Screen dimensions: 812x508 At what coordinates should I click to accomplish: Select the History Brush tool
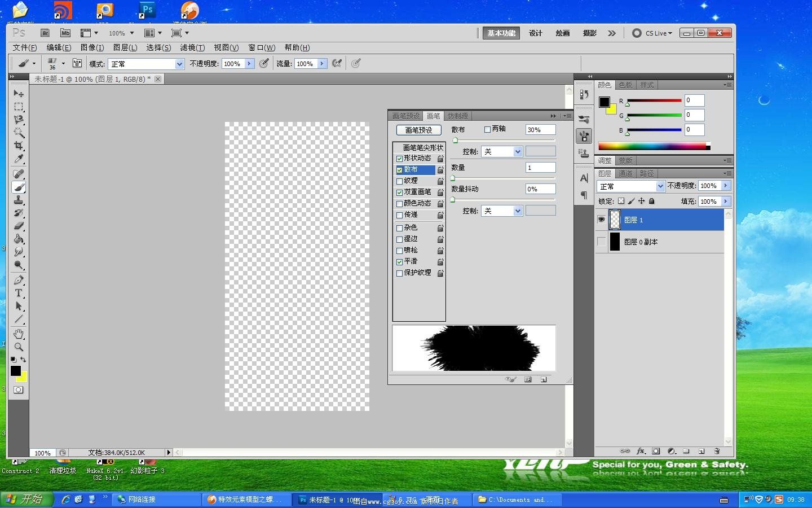pyautogui.click(x=19, y=213)
